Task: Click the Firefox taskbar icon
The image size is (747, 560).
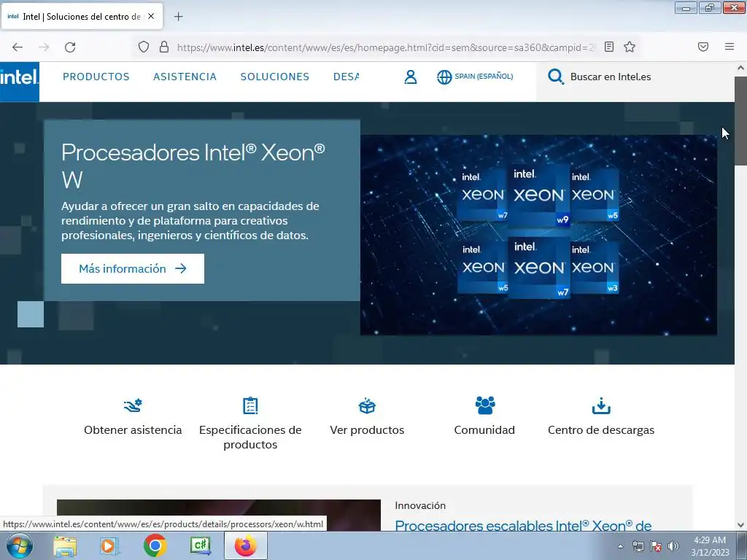Action: [x=245, y=545]
